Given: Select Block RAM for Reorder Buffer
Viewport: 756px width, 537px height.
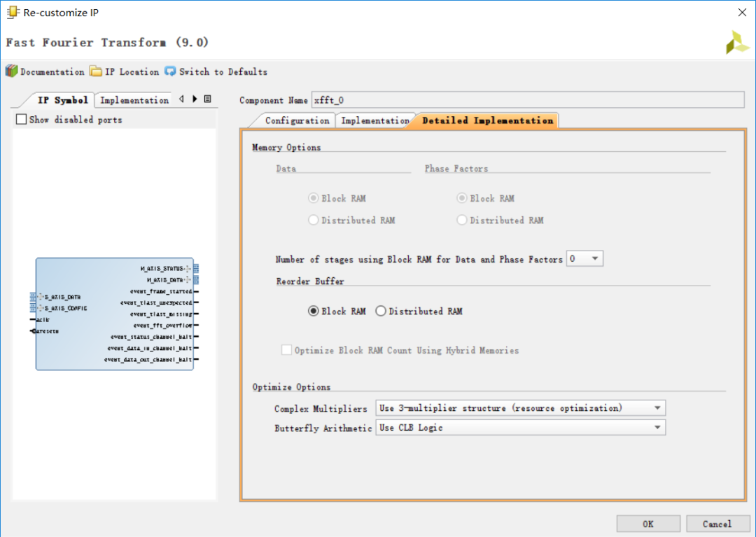Looking at the screenshot, I should [x=314, y=312].
